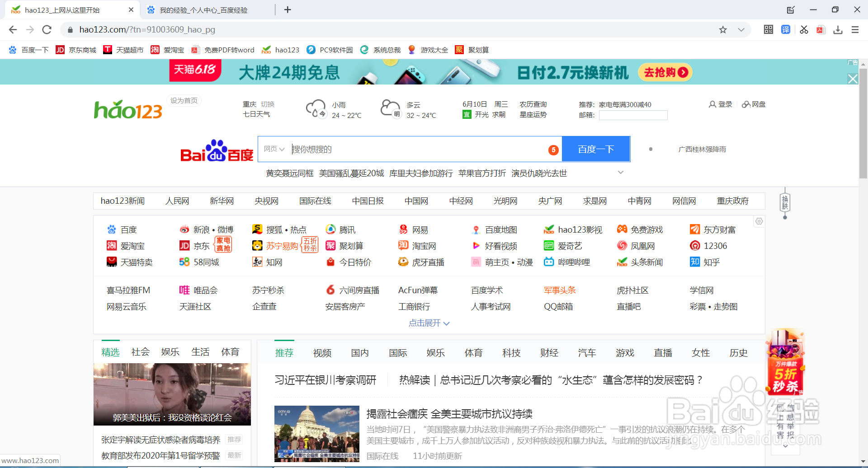Click the 京东 JD icon in site grid

pyautogui.click(x=184, y=246)
